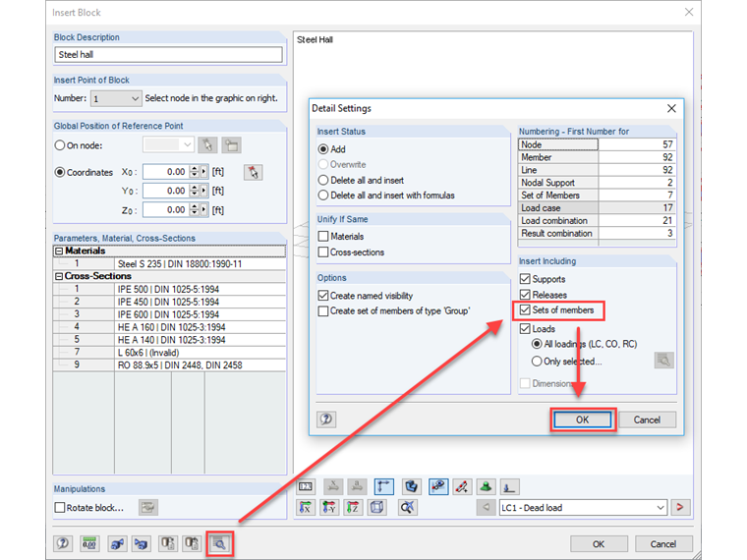747x560 pixels.
Task: Click the units and decimal places icon
Action: coord(89,543)
